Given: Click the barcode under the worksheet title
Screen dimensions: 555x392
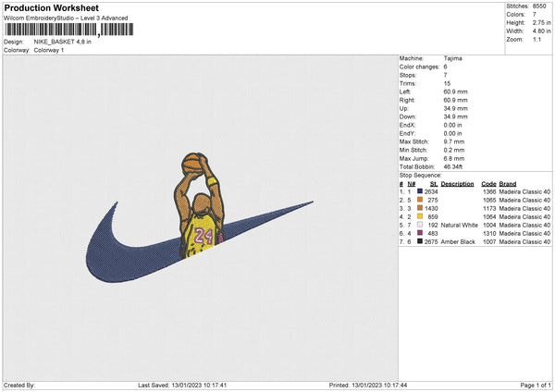Looking at the screenshot, I should pos(69,30).
